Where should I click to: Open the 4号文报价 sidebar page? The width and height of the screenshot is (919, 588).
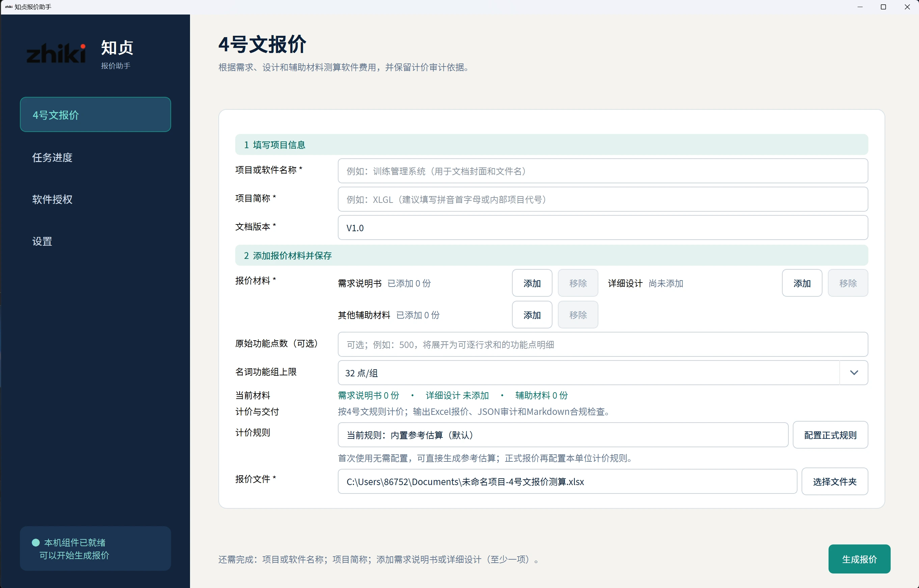(x=96, y=114)
